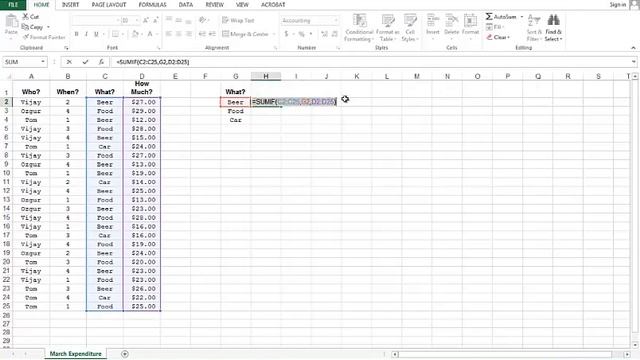This screenshot has width=640, height=360.
Task: Choose the font color button
Action: click(x=150, y=34)
